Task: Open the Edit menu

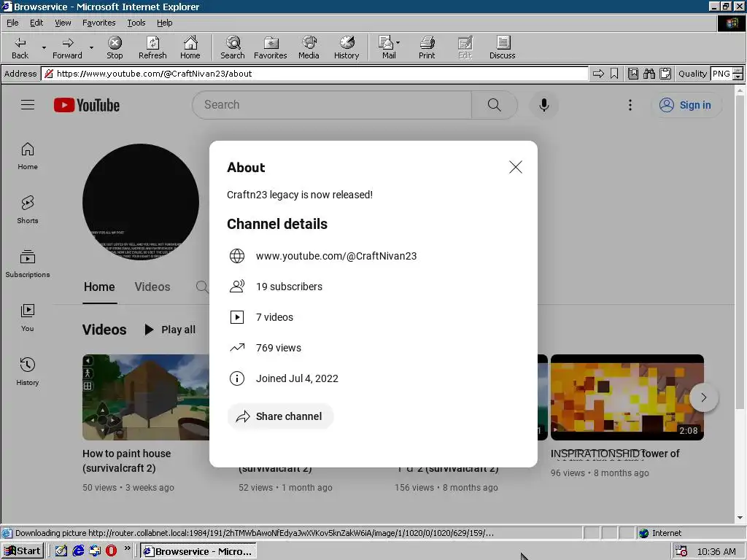Action: (36, 23)
